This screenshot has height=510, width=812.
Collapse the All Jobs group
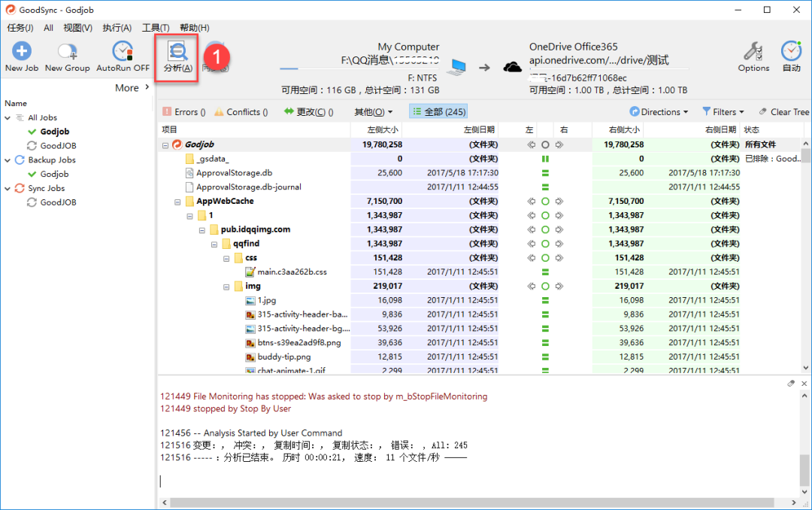8,117
